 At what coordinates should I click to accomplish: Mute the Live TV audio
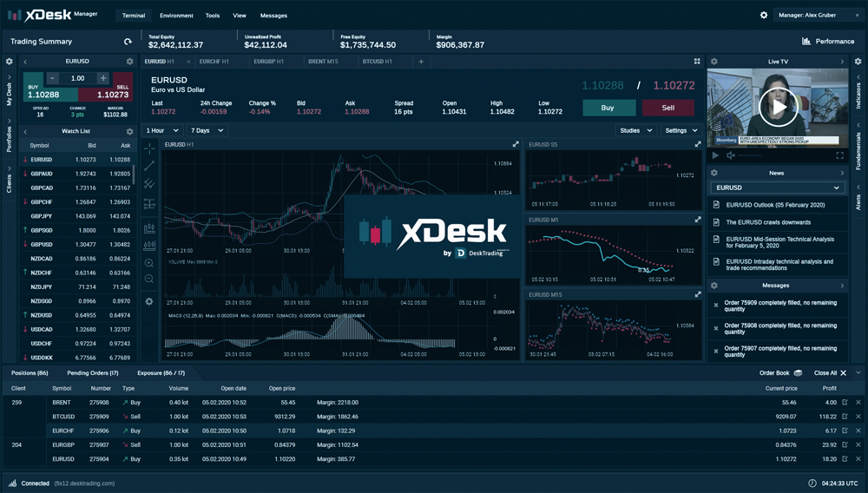(731, 155)
